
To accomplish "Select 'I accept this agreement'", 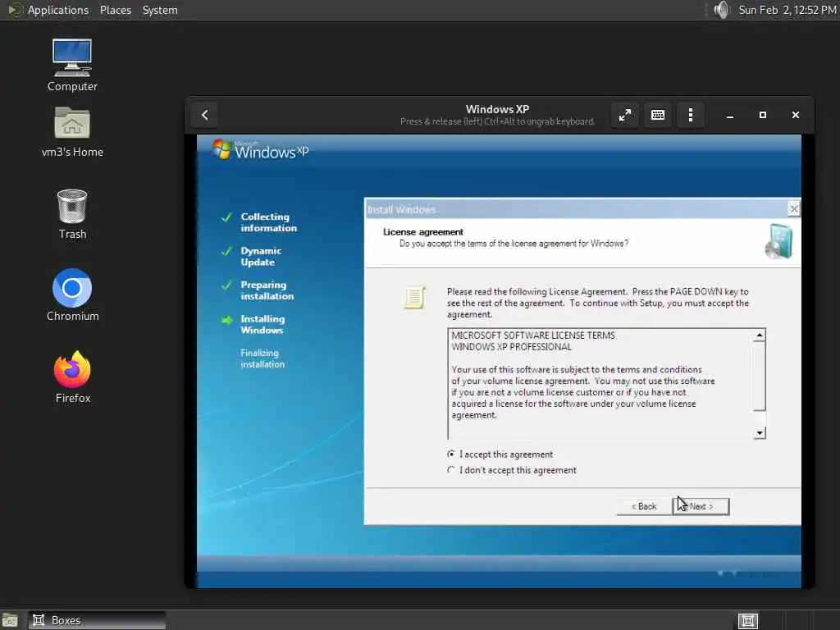I will tap(500, 454).
